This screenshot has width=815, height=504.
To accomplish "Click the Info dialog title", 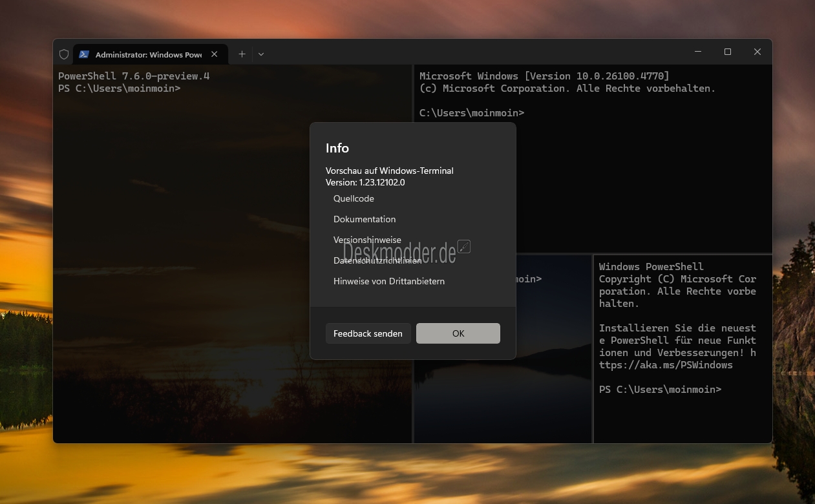I will (337, 148).
